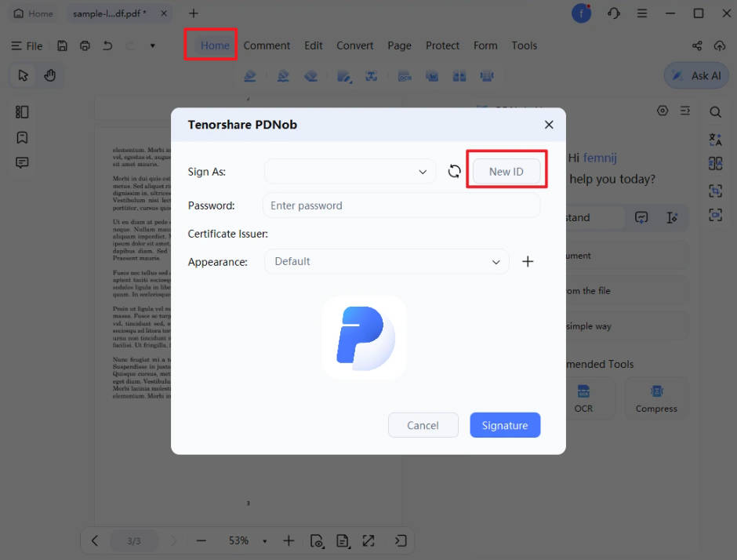Click the Ask AI button

(x=696, y=76)
